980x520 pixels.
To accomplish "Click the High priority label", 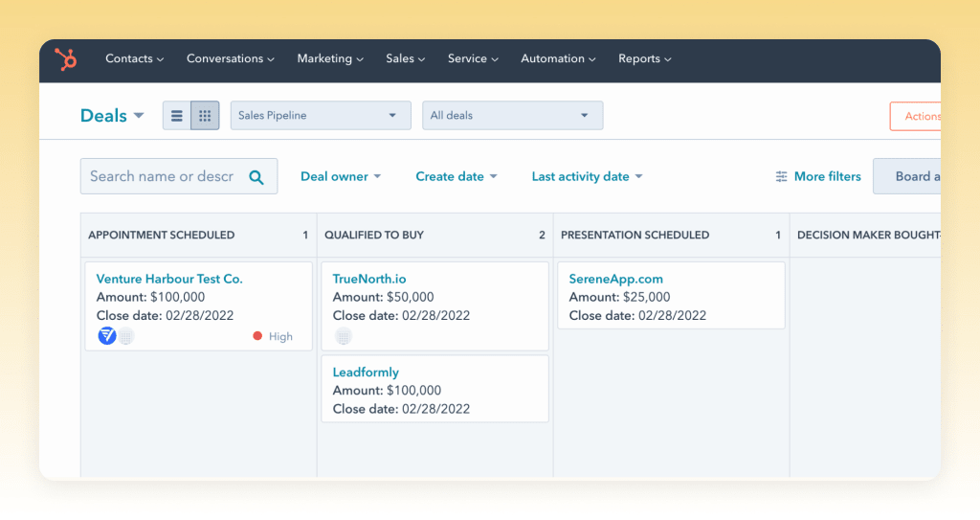I will pos(280,337).
